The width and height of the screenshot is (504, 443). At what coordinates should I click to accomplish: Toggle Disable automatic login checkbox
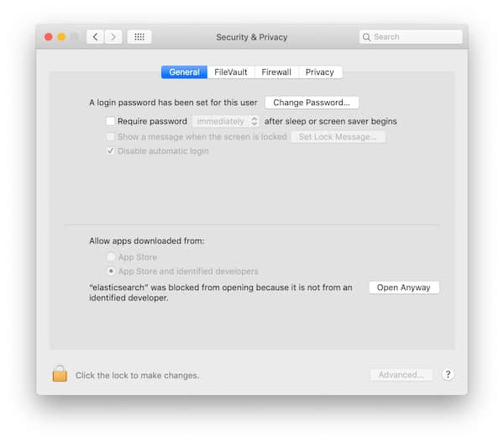110,151
